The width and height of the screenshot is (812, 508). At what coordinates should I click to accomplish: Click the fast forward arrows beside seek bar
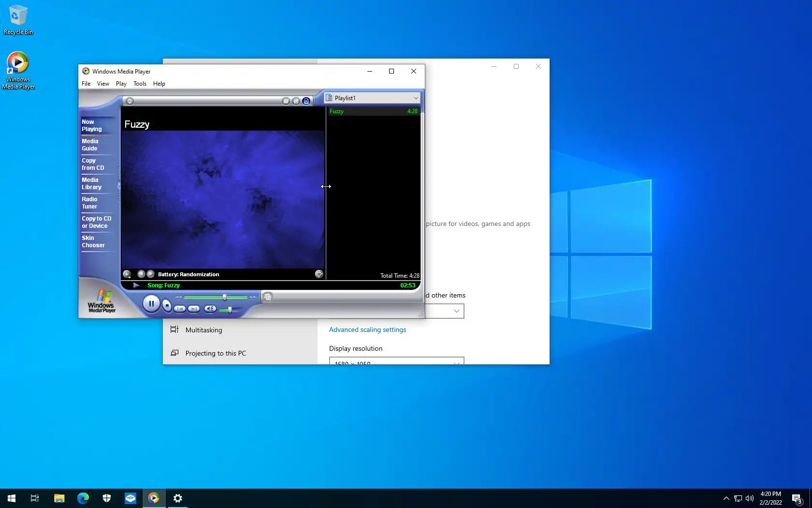click(253, 297)
